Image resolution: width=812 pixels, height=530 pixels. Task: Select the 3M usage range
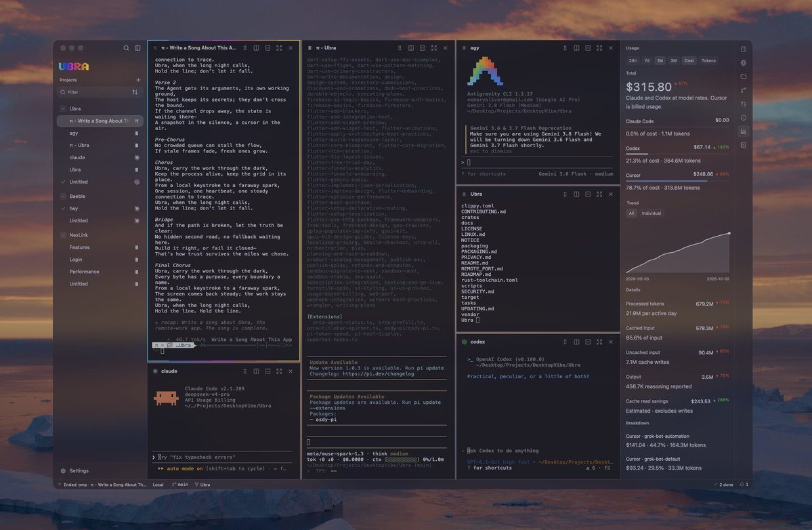(673, 60)
